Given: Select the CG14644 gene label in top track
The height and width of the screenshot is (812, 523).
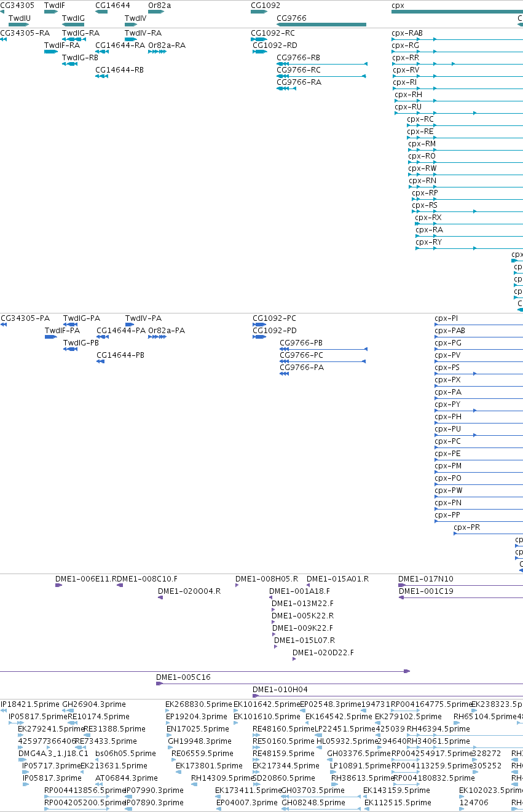Looking at the screenshot, I should 112,5.
